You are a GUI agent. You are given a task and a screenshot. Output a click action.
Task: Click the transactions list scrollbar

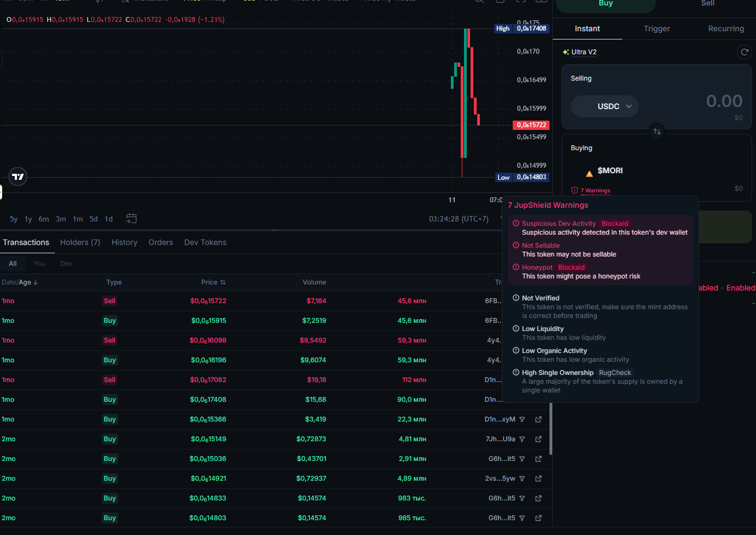coord(551,429)
